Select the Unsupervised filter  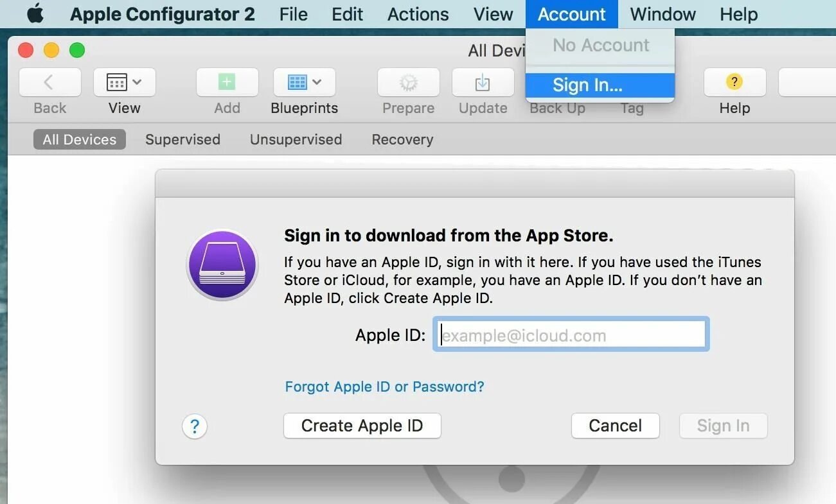click(x=296, y=139)
